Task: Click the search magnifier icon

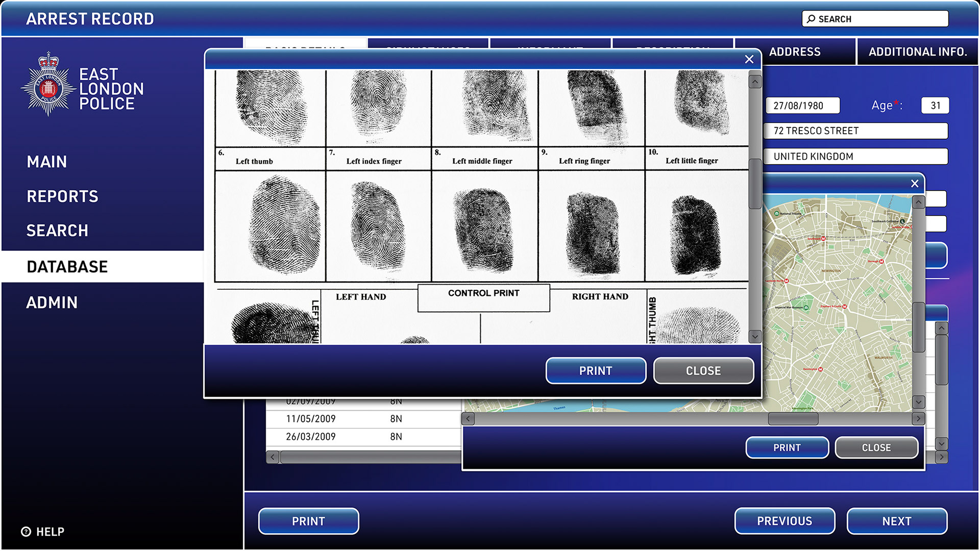Action: coord(811,19)
